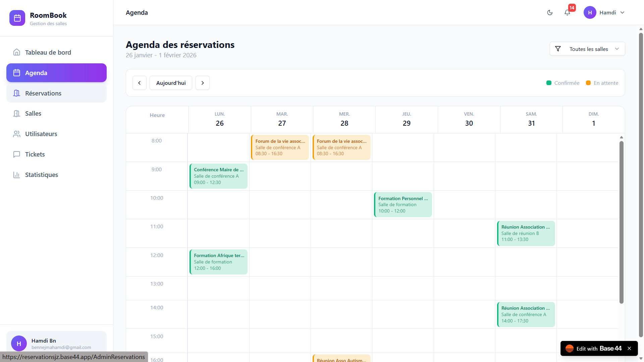Close the Edit with Base44 banner
The width and height of the screenshot is (644, 362).
tap(629, 349)
